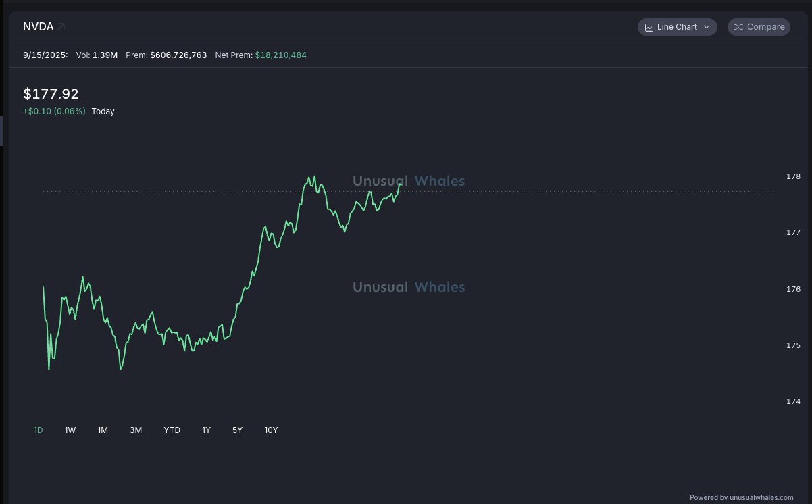The height and width of the screenshot is (504, 812).
Task: Open the 10Y historical view
Action: pyautogui.click(x=271, y=430)
